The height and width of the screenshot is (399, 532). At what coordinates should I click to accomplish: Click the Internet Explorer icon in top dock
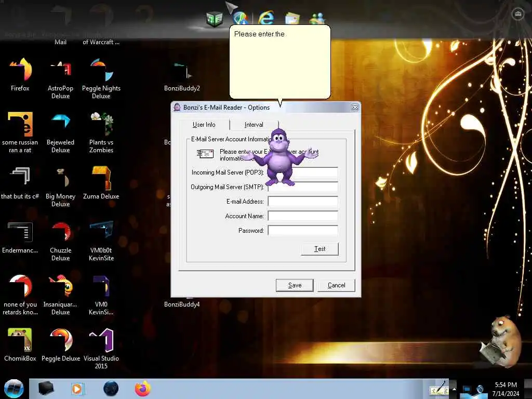tap(266, 17)
